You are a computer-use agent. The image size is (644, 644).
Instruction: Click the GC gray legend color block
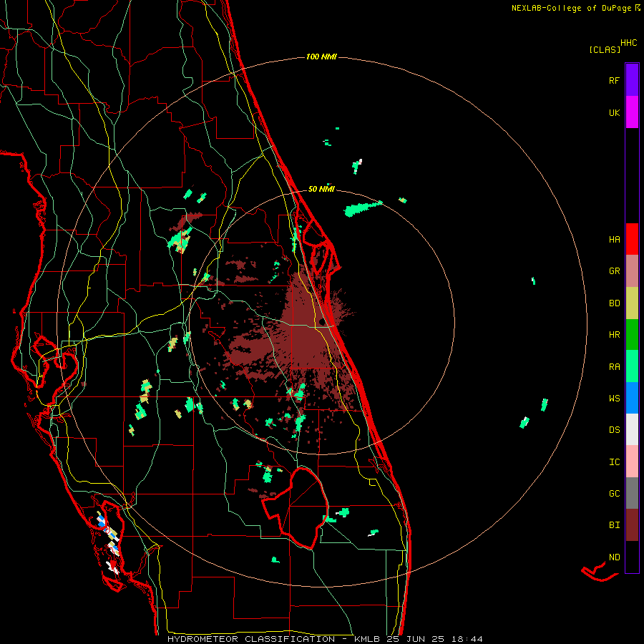tap(632, 493)
